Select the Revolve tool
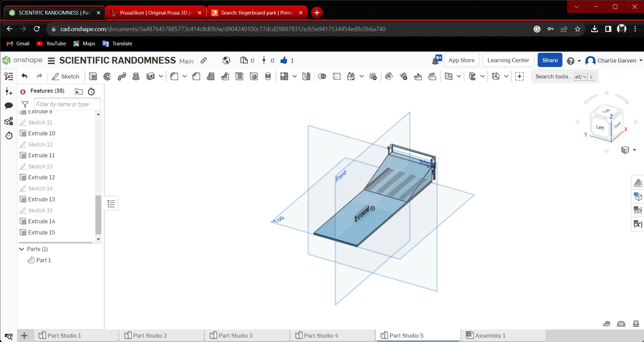The image size is (644, 342). pos(107,76)
